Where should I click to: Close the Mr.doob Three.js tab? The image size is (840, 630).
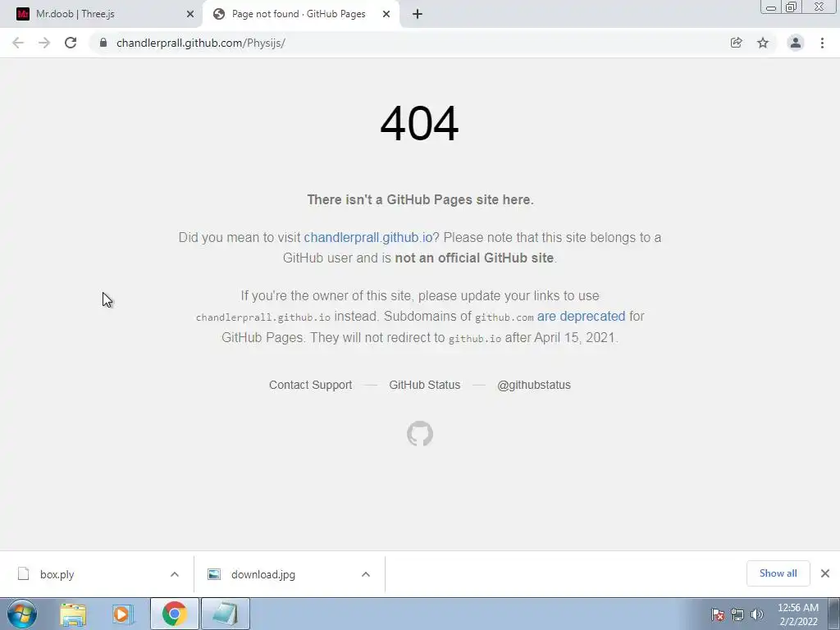point(190,14)
